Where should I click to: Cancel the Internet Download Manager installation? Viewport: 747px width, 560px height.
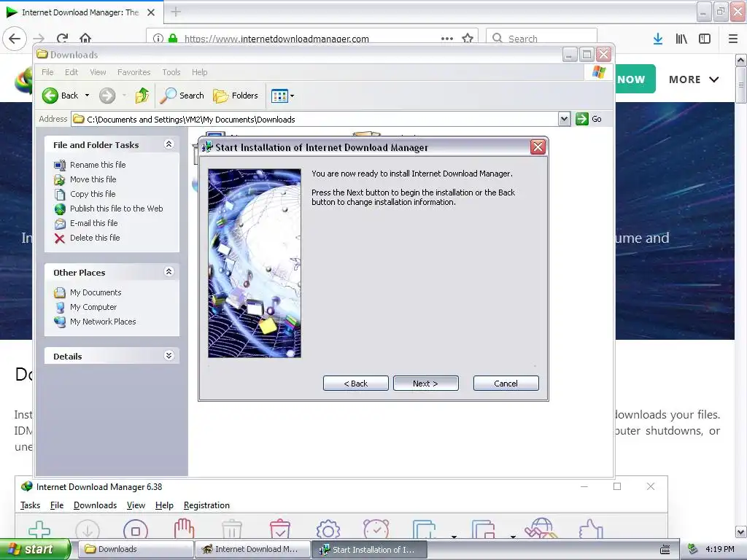pos(506,384)
